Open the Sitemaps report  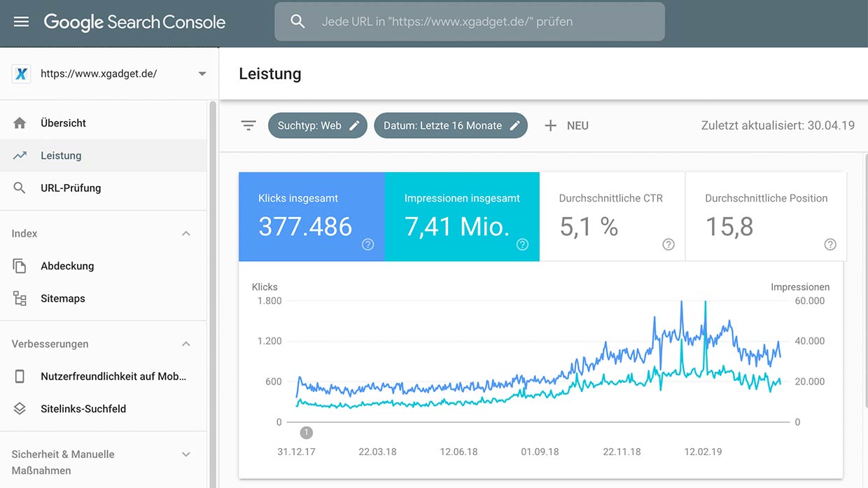(104, 298)
